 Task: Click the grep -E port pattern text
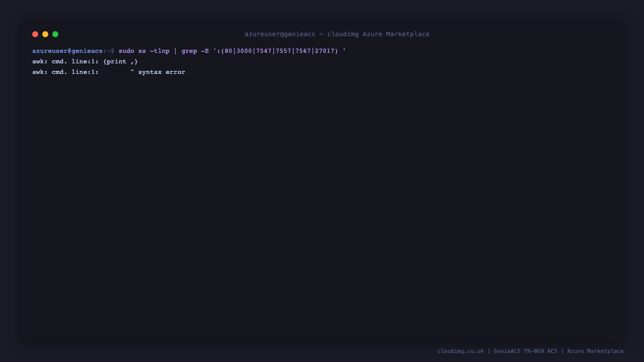(x=264, y=51)
